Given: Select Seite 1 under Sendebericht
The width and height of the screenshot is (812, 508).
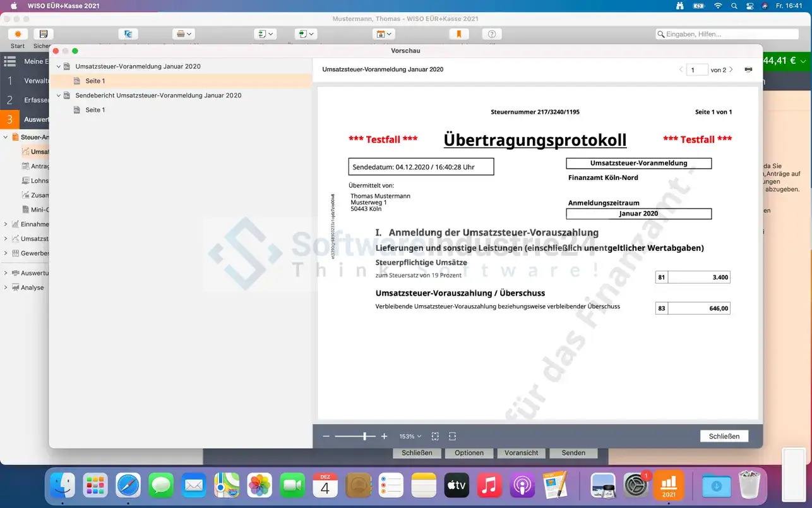Looking at the screenshot, I should 95,110.
